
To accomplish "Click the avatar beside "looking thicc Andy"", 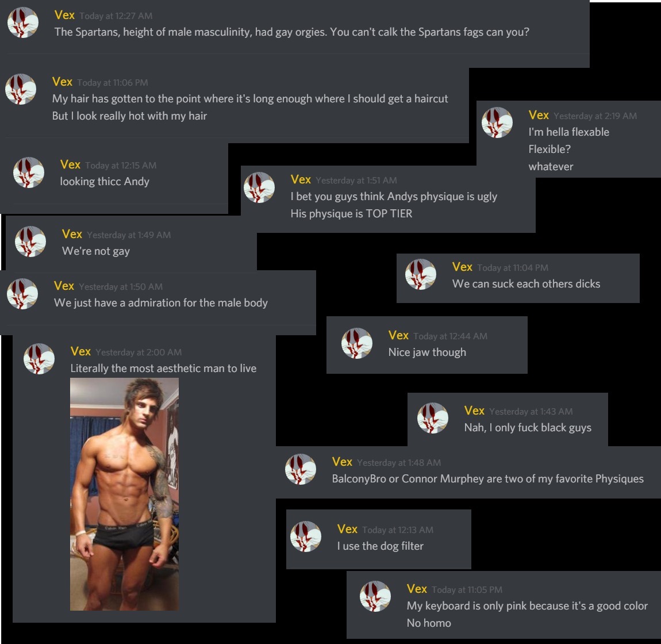I will pos(29,172).
